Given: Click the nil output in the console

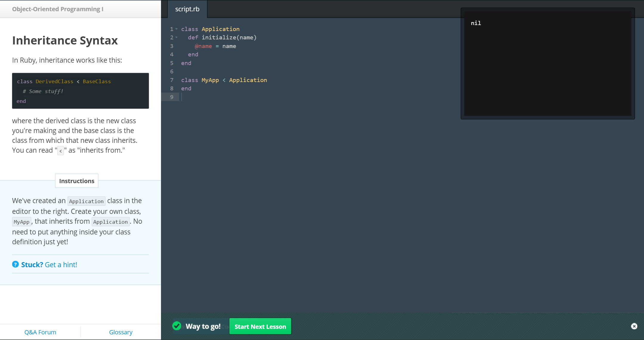Looking at the screenshot, I should pos(476,23).
